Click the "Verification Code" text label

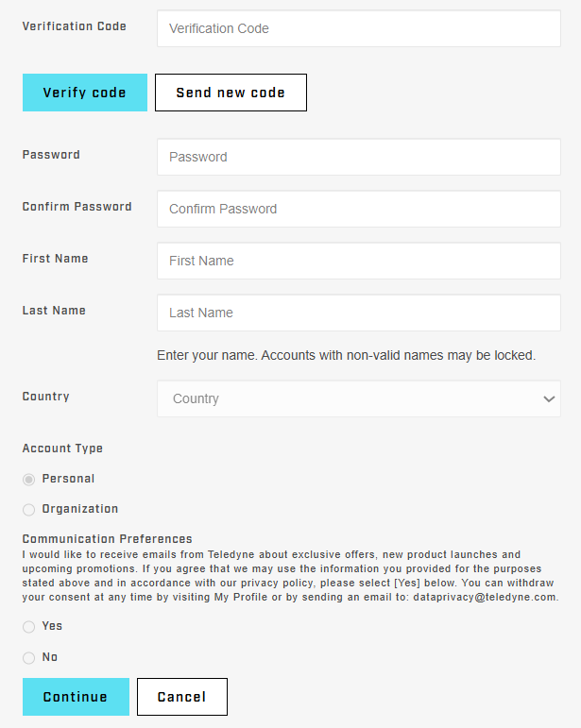pyautogui.click(x=75, y=26)
